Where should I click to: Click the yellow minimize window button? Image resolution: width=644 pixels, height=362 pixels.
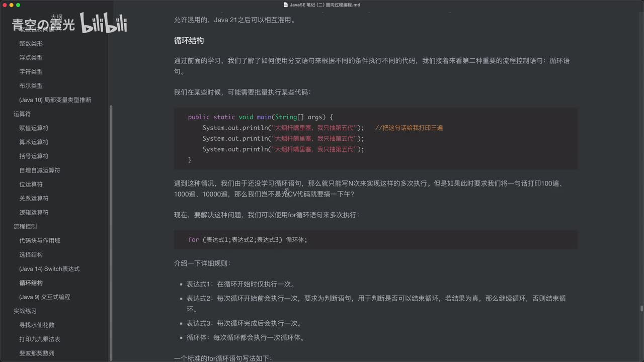click(11, 5)
